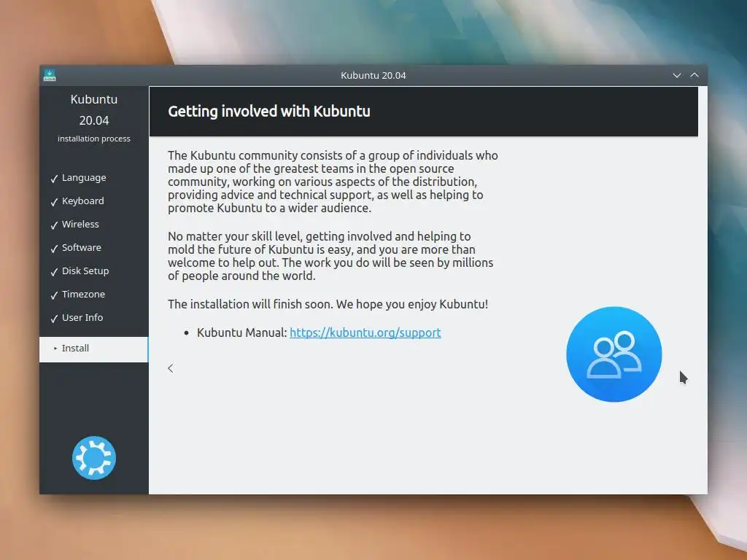Viewport: 747px width, 560px height.
Task: Maximize window with up chevron
Action: (x=694, y=75)
